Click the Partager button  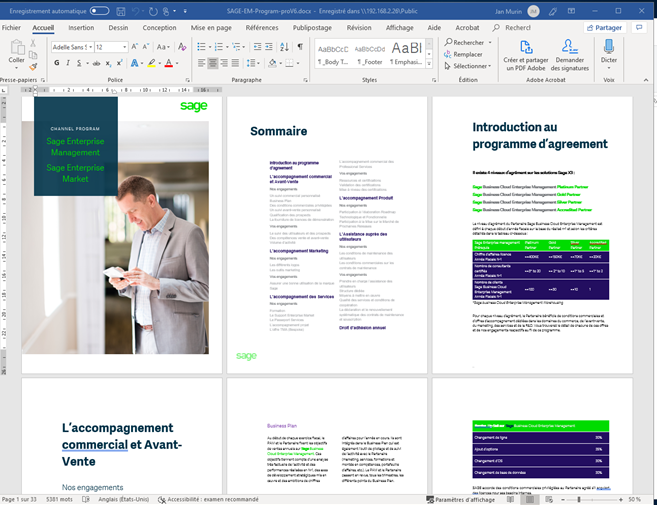point(604,28)
